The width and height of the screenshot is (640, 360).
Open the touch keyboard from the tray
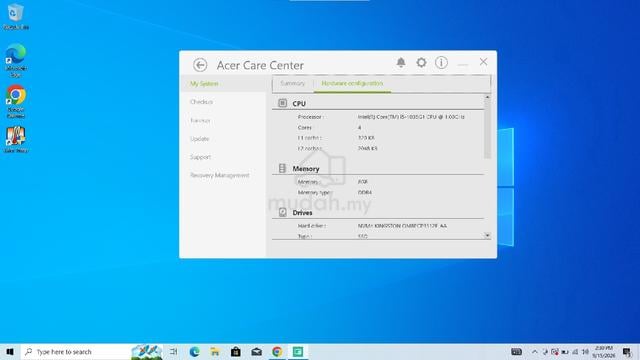click(516, 351)
